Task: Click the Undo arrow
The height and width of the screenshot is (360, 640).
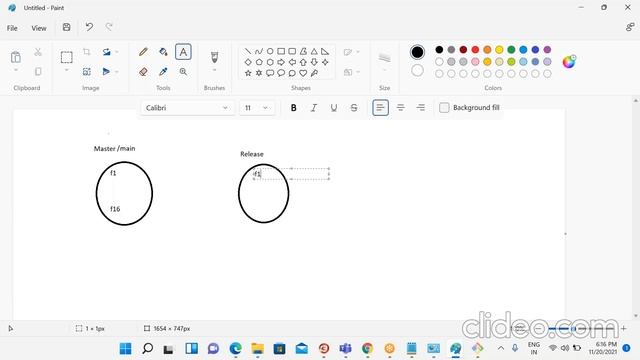Action: [89, 27]
